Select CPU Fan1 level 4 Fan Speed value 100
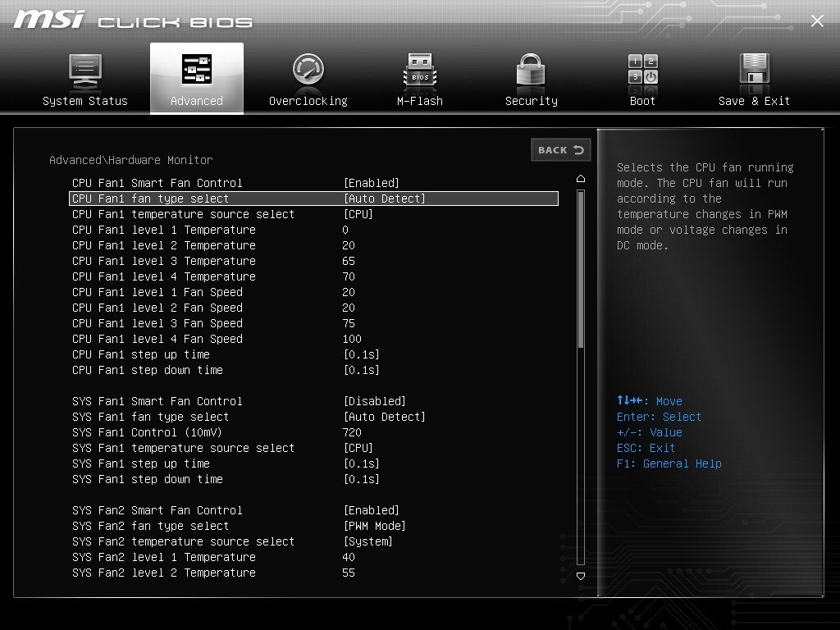 352,339
